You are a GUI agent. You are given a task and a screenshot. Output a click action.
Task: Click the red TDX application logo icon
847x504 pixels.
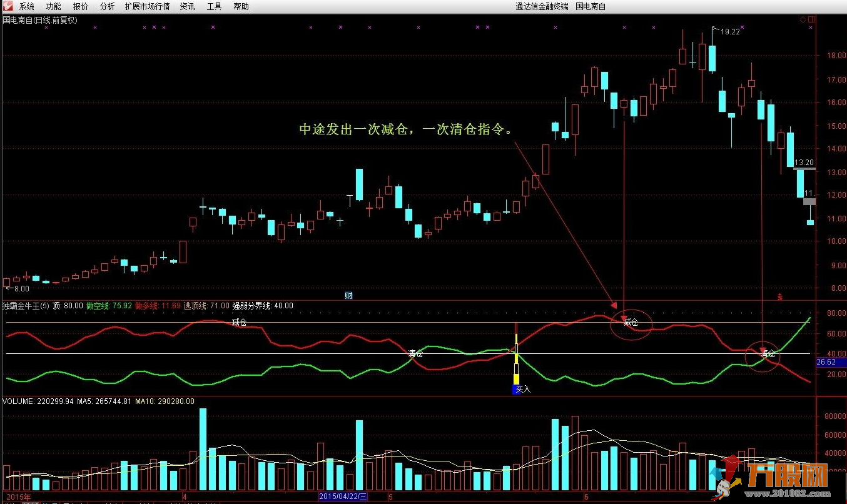7,6
